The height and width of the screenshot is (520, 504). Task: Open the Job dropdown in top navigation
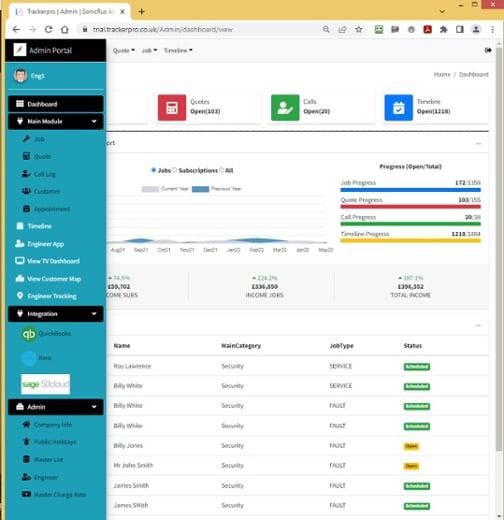[x=149, y=50]
